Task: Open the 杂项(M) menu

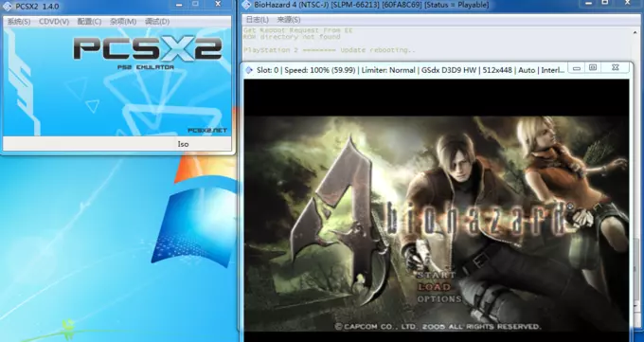Action: point(123,22)
